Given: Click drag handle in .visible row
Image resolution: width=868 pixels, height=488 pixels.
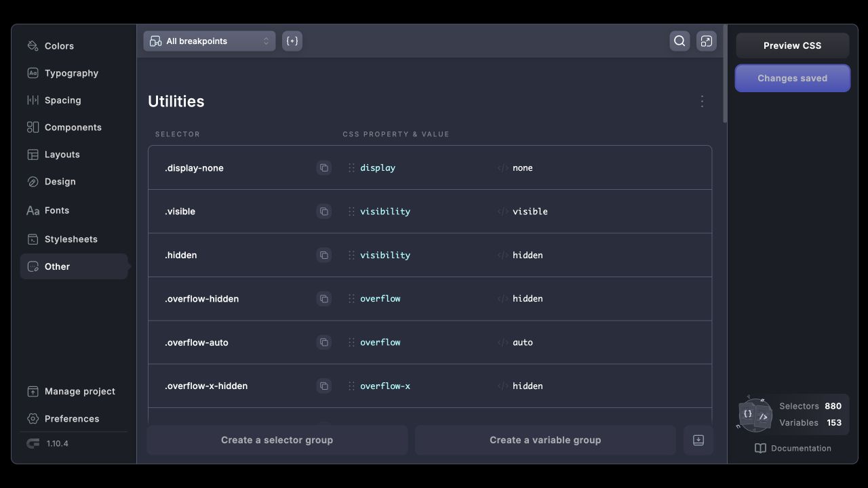Looking at the screenshot, I should click(351, 211).
